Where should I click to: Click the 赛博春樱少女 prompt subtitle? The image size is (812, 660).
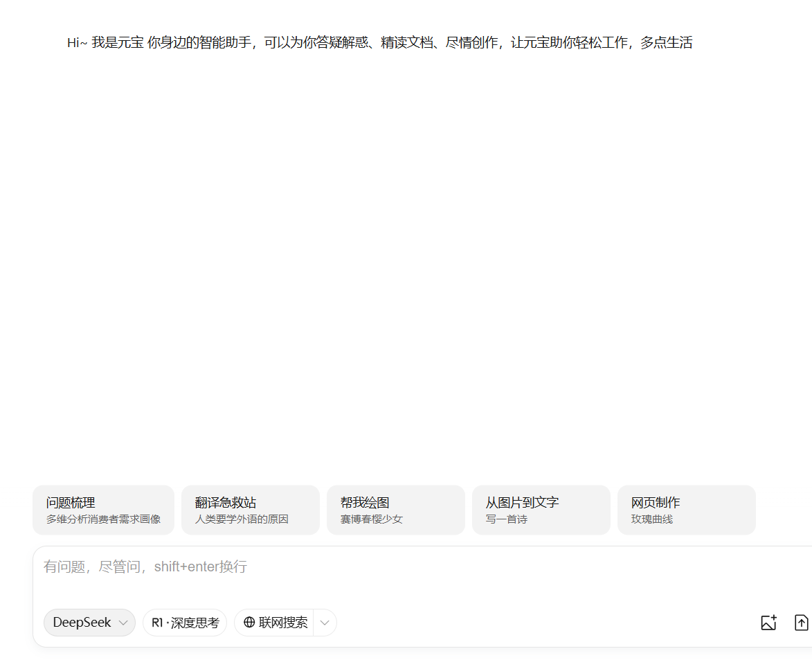(371, 519)
